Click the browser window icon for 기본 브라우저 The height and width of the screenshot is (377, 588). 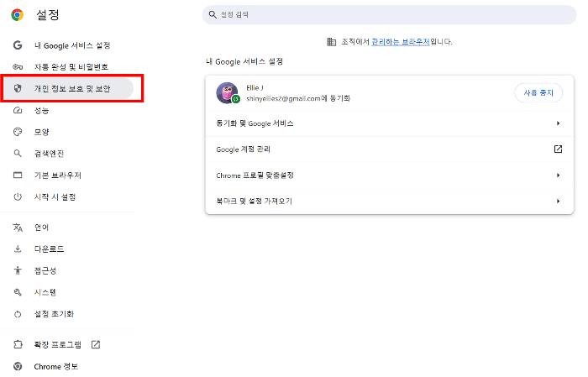tap(18, 175)
